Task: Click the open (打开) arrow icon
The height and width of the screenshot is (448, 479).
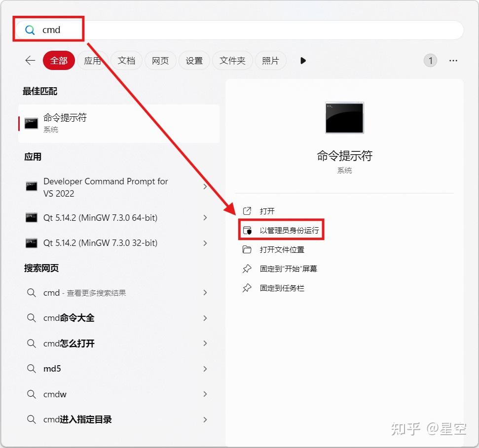Action: 247,211
